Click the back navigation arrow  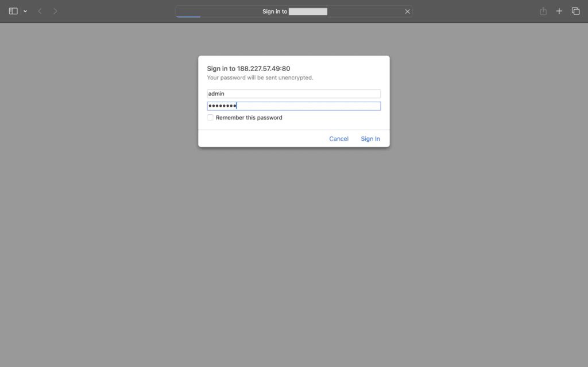click(x=40, y=11)
